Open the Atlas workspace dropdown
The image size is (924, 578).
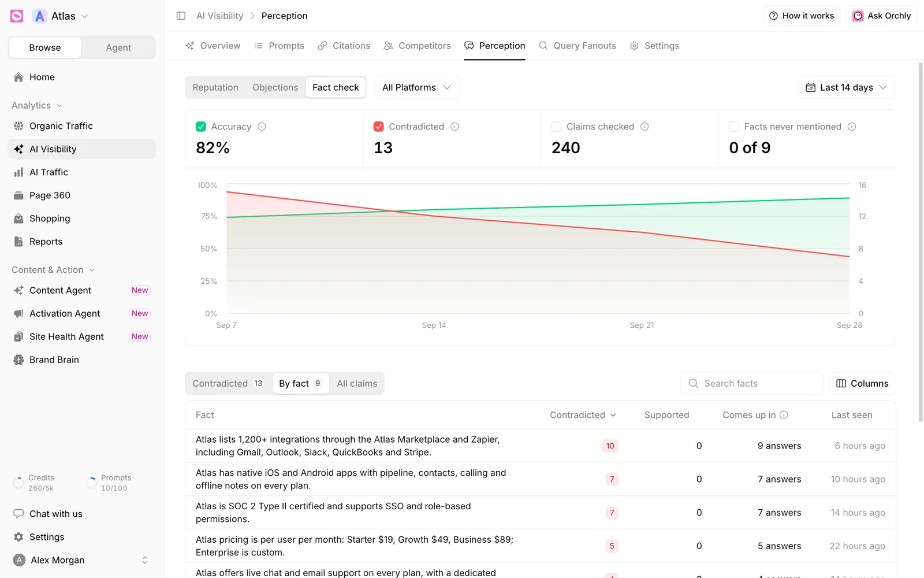click(61, 16)
